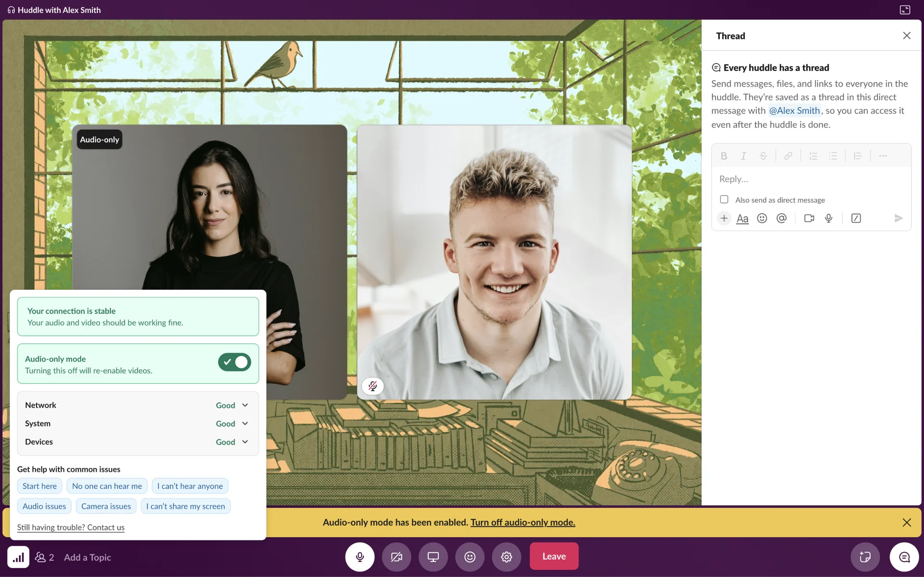The width and height of the screenshot is (924, 577).
Task: Click mention someone icon in composer
Action: [782, 218]
